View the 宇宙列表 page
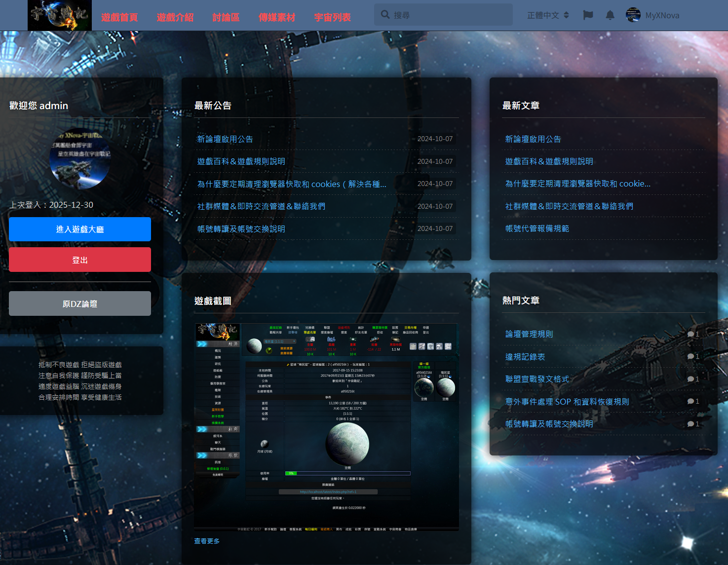The width and height of the screenshot is (728, 565). point(333,16)
